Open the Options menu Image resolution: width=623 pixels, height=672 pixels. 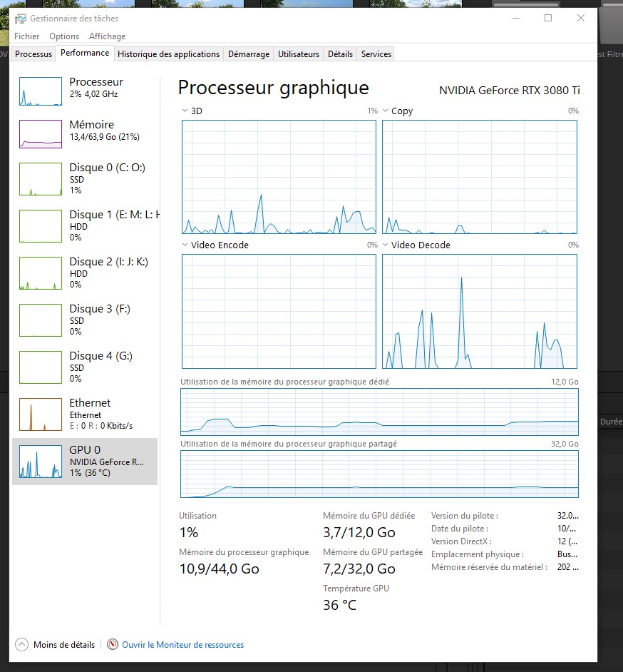64,36
